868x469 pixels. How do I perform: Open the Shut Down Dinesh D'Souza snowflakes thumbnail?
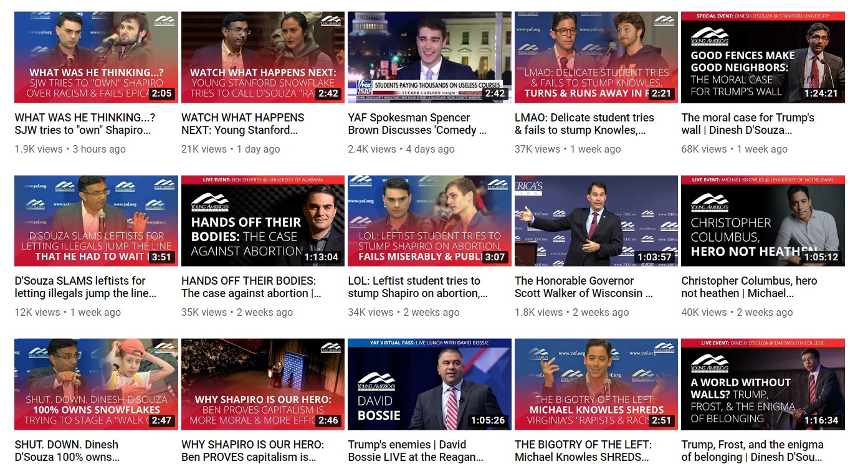(x=96, y=384)
